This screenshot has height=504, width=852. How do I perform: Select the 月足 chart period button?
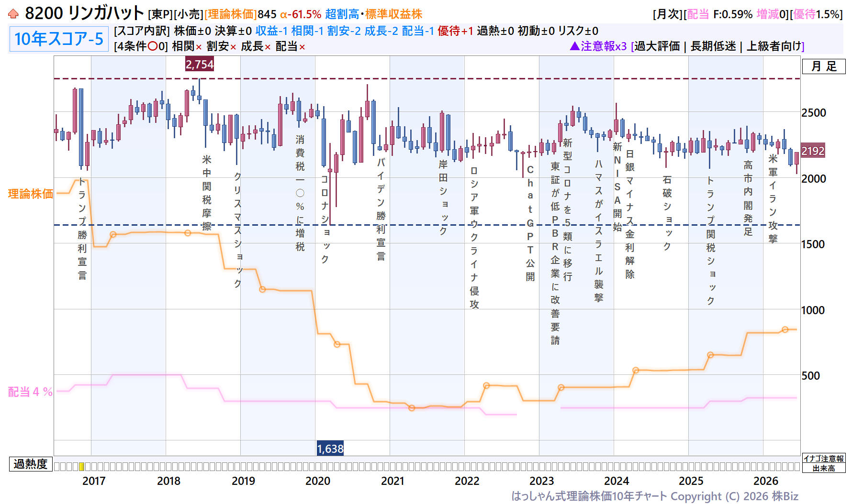824,66
